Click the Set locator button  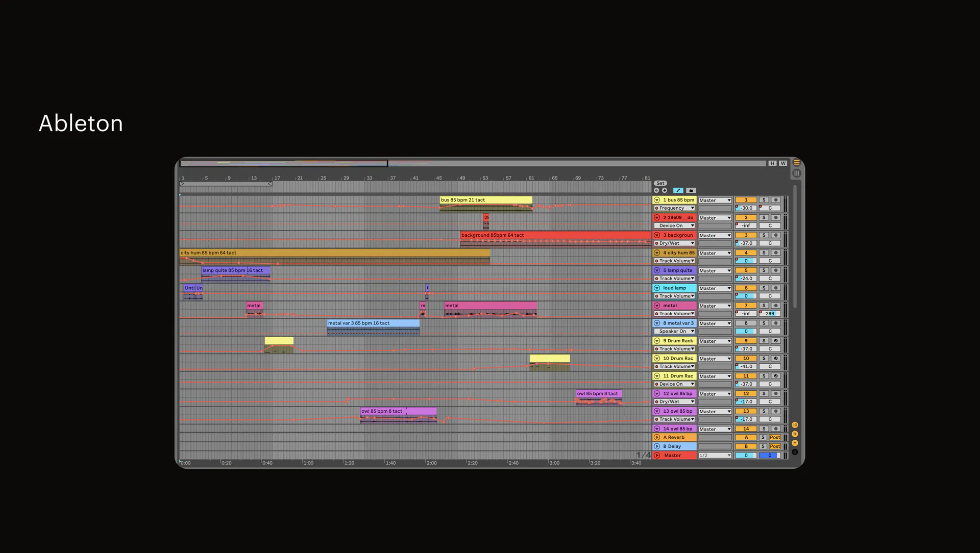(x=660, y=183)
